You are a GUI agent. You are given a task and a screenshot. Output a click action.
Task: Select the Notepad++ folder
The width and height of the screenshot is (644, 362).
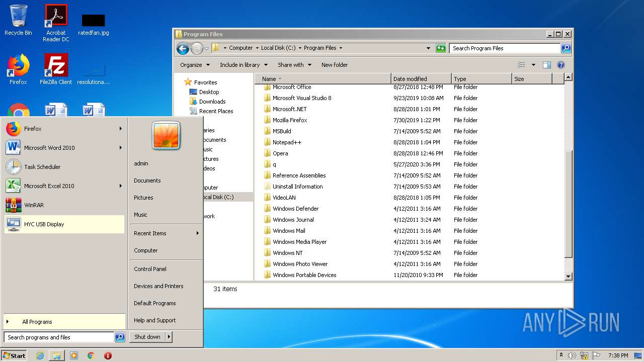coord(287,142)
